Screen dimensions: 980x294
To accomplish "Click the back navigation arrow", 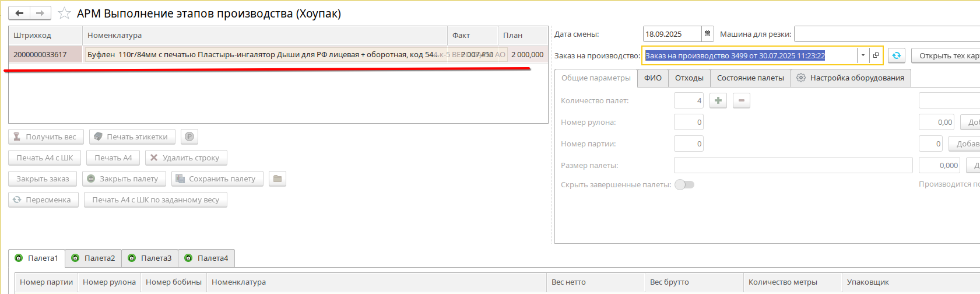I will click(x=19, y=13).
